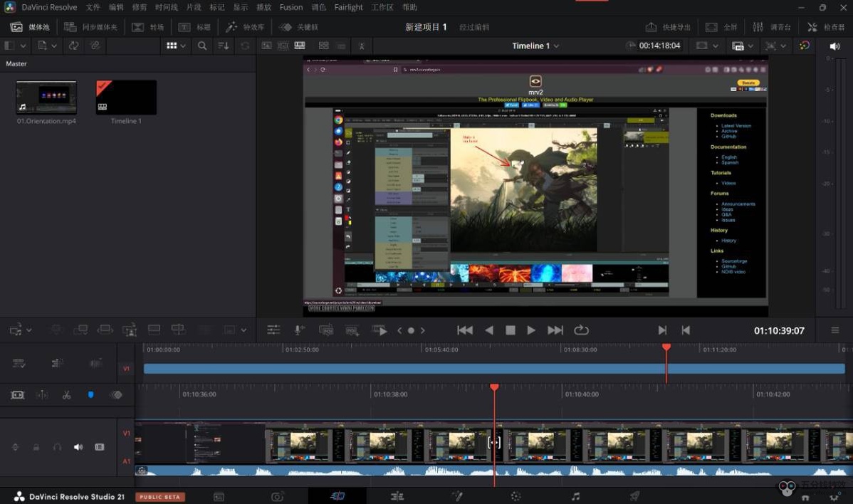
Task: Click the upper timeline red playhead marker
Action: tap(666, 347)
